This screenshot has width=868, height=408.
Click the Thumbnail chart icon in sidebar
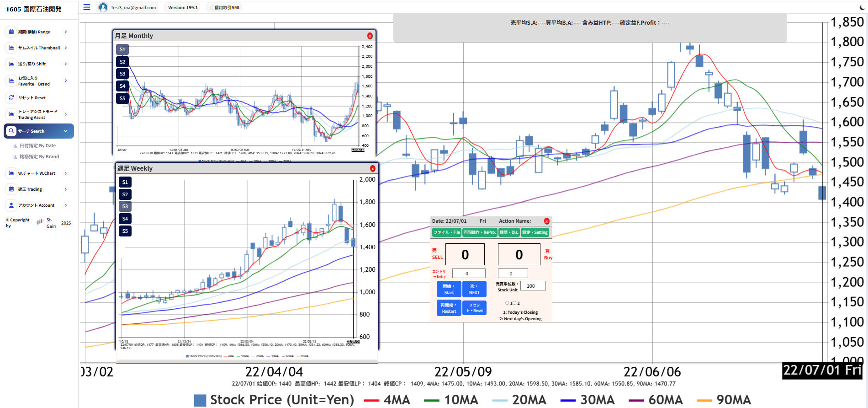click(11, 48)
